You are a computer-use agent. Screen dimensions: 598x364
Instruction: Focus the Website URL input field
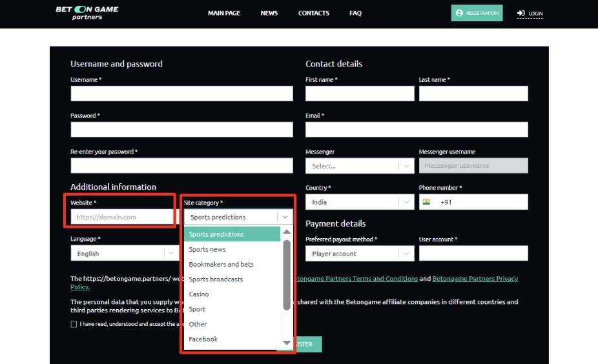coord(121,217)
